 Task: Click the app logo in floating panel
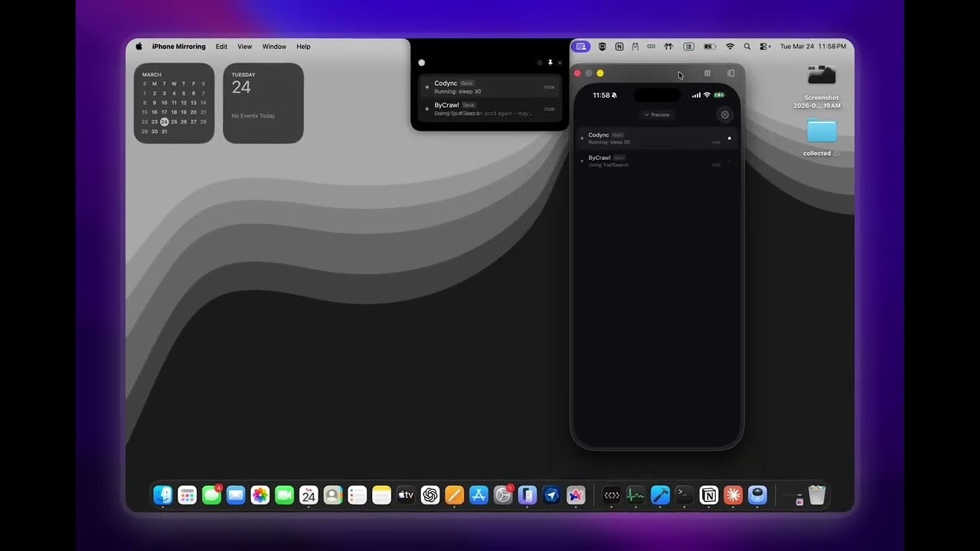(421, 63)
